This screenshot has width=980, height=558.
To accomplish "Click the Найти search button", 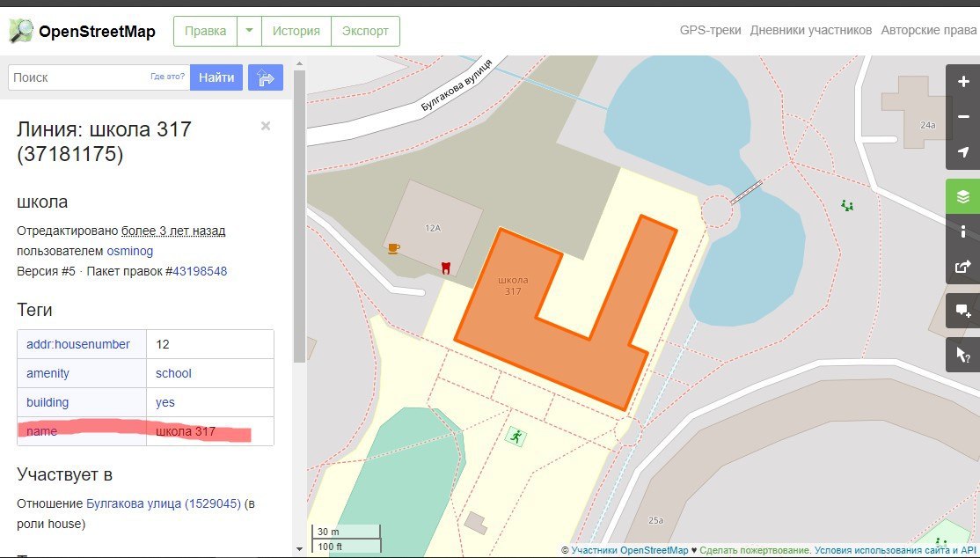I will click(216, 77).
